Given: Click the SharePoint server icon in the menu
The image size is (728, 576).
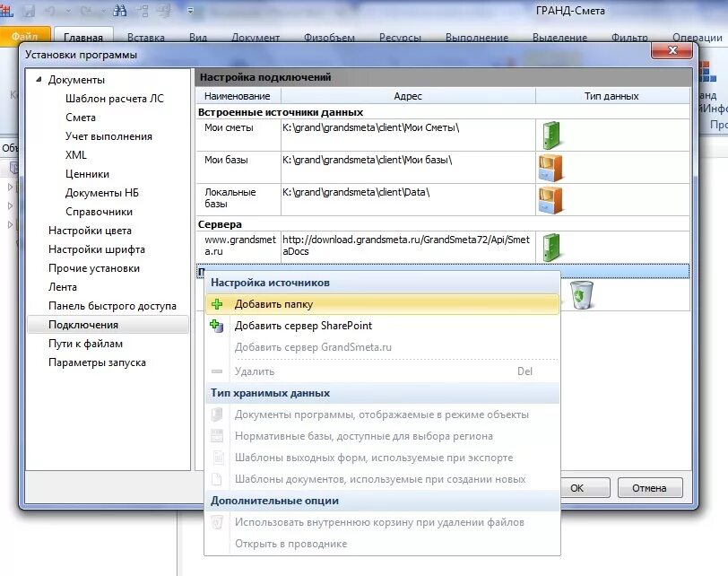Looking at the screenshot, I should [x=217, y=326].
